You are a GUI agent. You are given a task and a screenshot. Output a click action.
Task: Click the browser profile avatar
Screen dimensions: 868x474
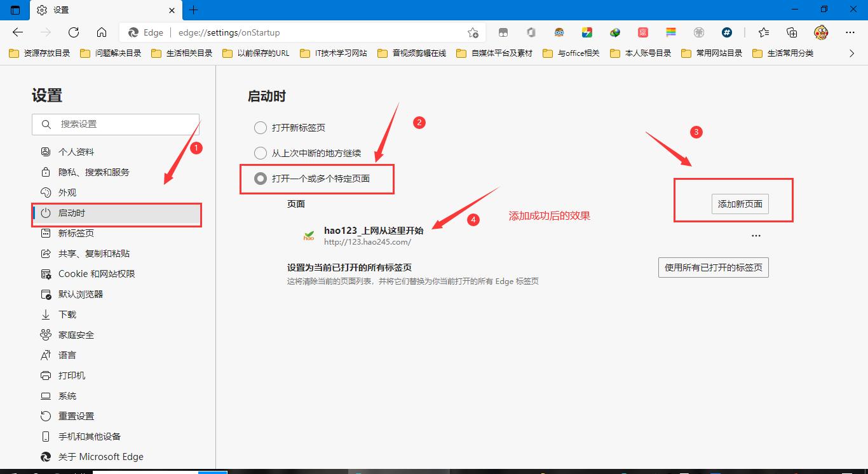click(821, 32)
